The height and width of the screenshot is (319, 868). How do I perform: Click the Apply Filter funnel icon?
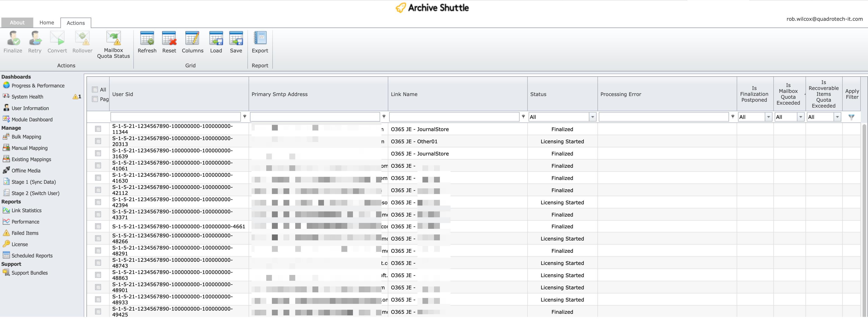tap(851, 117)
